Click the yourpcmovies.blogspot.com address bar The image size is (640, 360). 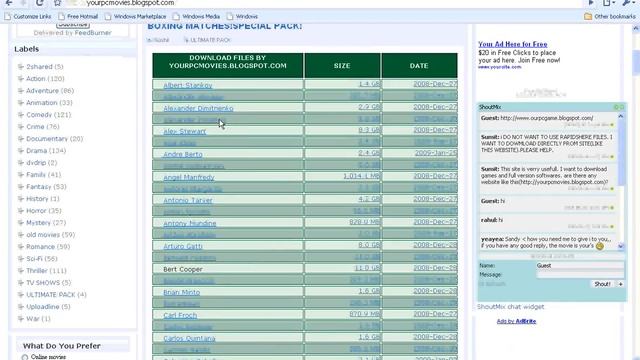327,3
